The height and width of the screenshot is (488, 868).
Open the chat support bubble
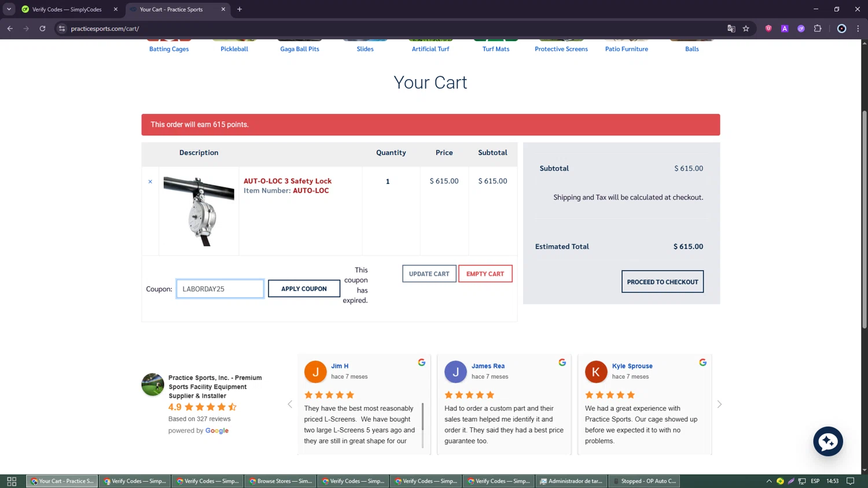point(828,441)
